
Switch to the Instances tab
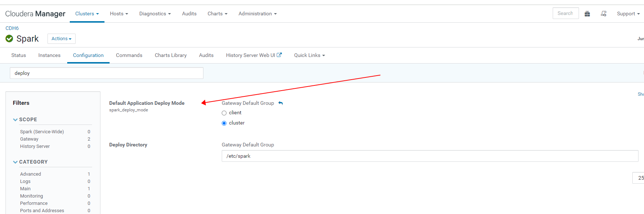pos(49,55)
